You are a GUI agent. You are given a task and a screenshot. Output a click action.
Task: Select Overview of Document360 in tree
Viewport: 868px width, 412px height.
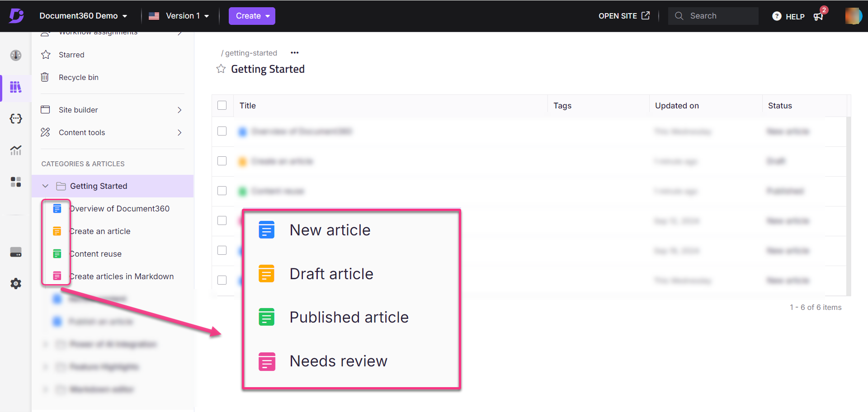[119, 209]
